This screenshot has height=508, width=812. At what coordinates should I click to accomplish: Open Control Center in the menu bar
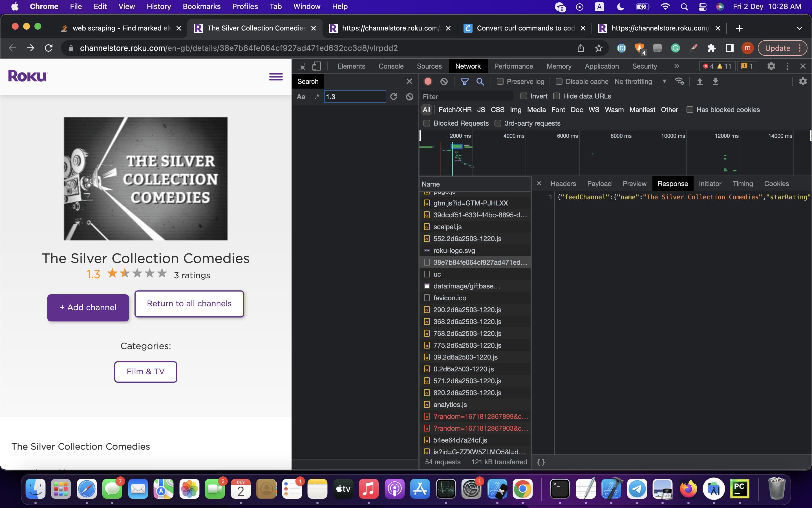pyautogui.click(x=702, y=6)
